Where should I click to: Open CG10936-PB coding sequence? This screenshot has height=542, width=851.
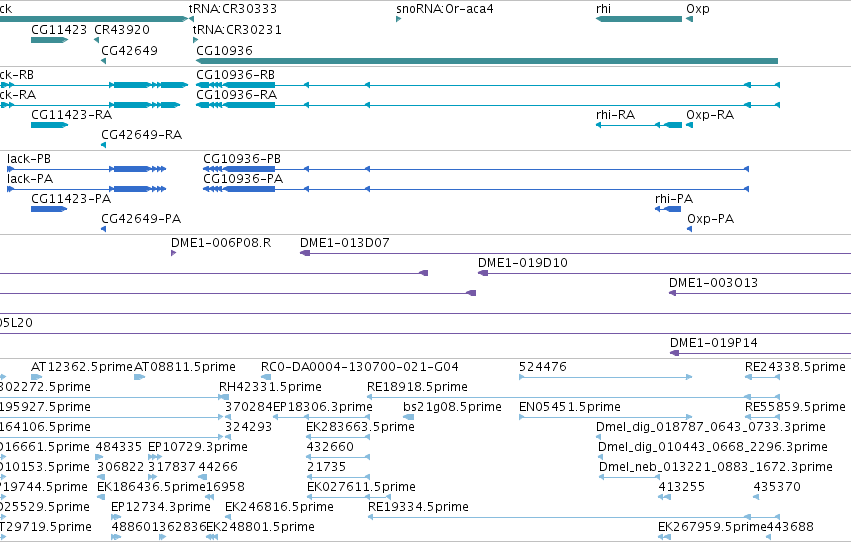tap(476, 169)
